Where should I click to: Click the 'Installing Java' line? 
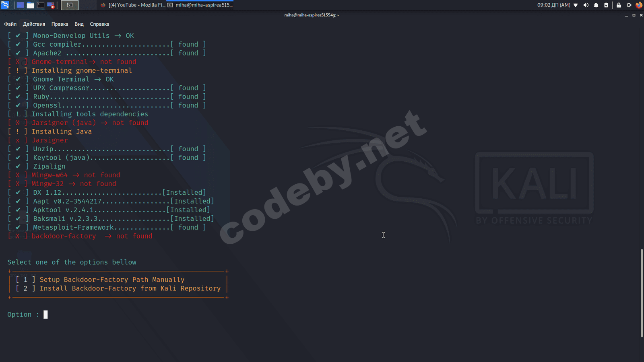pyautogui.click(x=50, y=132)
